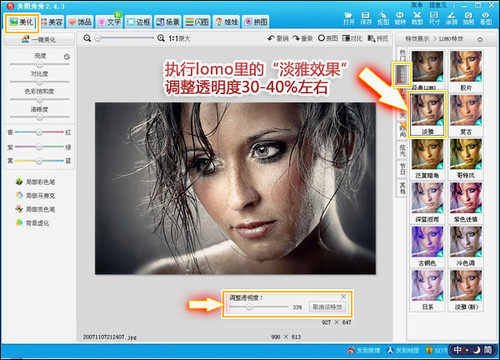Click the 1:1原大 actual-size button
Screen dimensions: 500x360
pos(179,38)
